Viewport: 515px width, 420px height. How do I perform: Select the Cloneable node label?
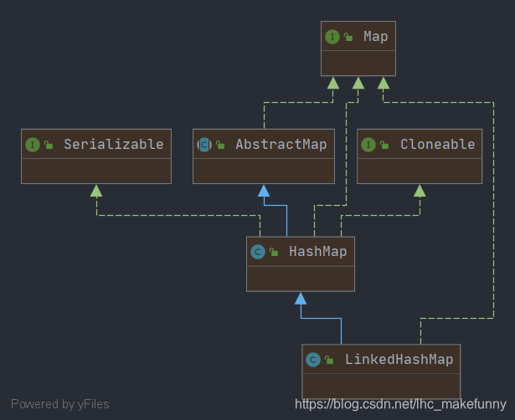pyautogui.click(x=437, y=145)
